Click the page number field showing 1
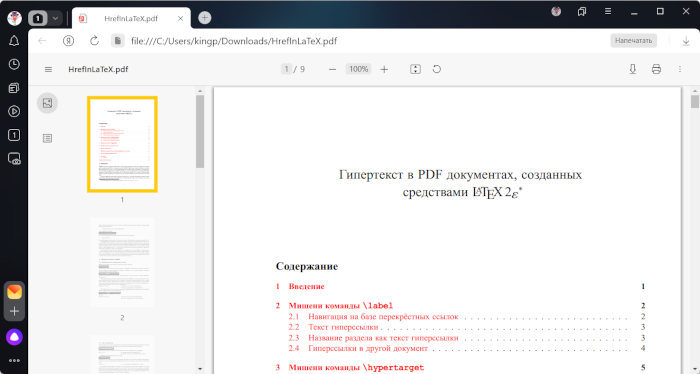The image size is (700, 374). [x=286, y=69]
